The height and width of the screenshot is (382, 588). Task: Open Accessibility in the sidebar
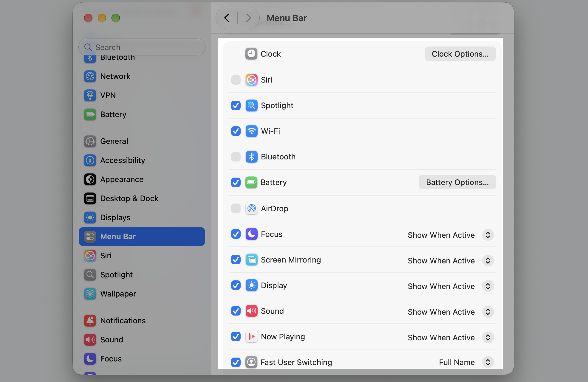click(142, 160)
